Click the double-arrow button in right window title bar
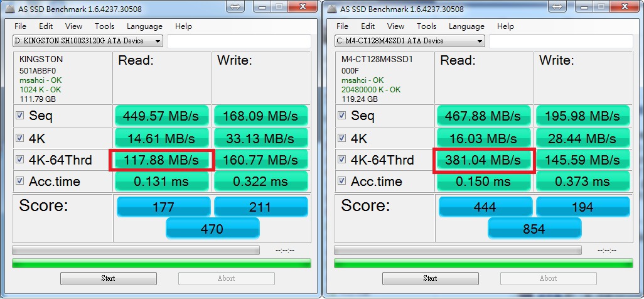This screenshot has height=299, width=644. tap(557, 6)
